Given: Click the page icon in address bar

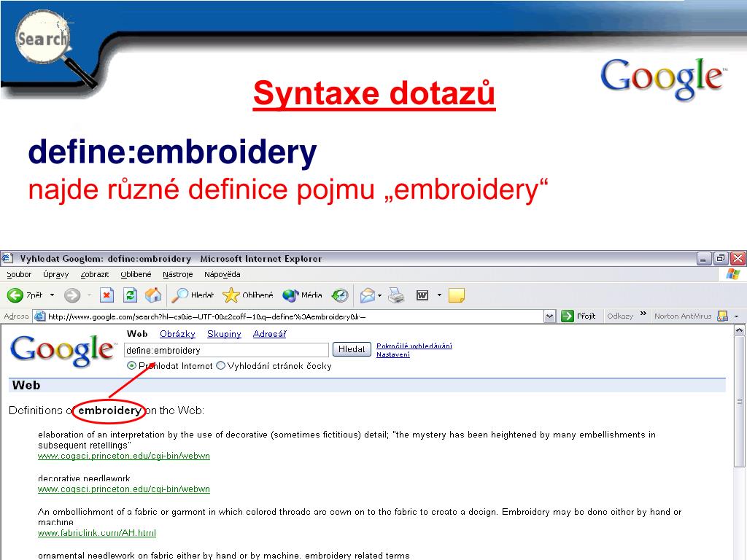Looking at the screenshot, I should coord(40,316).
